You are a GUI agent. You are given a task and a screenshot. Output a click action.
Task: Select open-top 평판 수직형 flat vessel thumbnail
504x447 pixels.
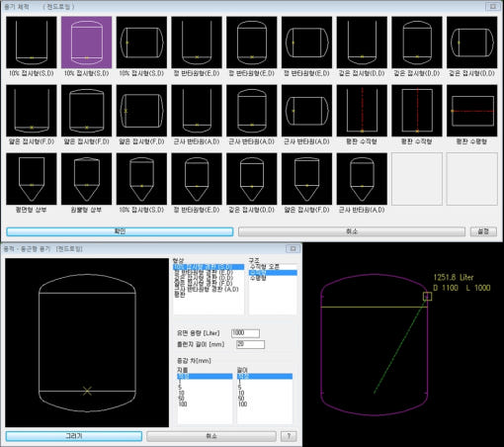click(x=362, y=111)
